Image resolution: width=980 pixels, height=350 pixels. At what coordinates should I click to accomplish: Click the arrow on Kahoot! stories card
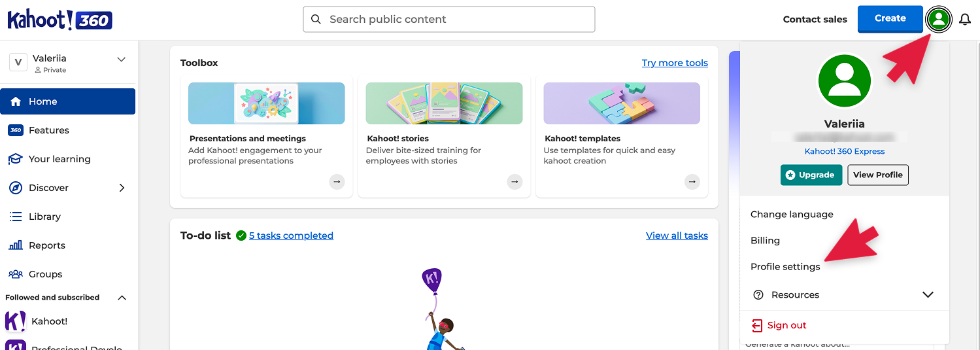515,182
